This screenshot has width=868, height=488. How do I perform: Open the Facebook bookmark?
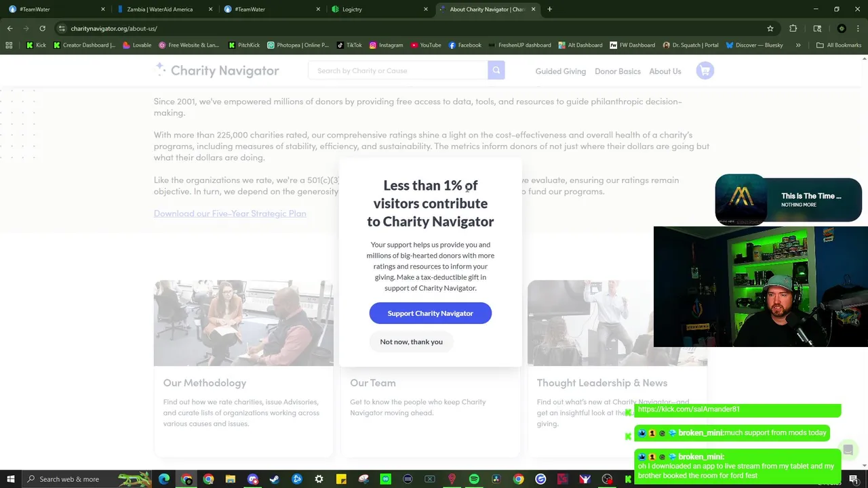point(465,45)
